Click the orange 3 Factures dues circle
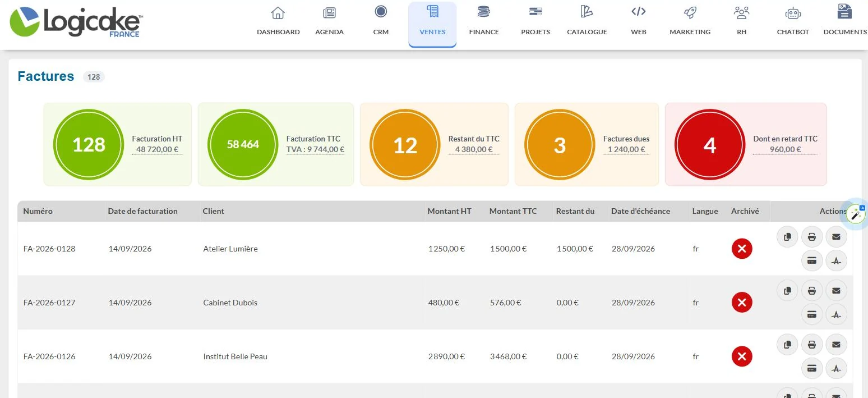Viewport: 868px width, 398px height. pyautogui.click(x=560, y=144)
